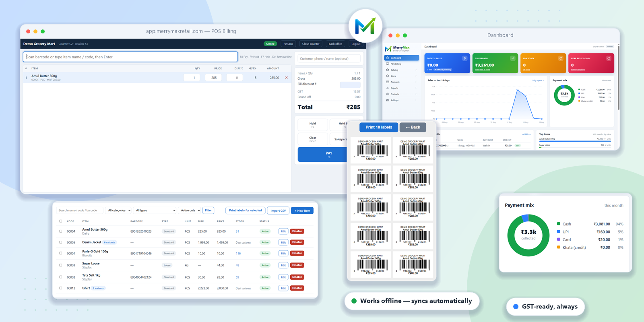Open the All bills link on dashboard
Viewport: 644px width, 322px height.
tap(526, 134)
